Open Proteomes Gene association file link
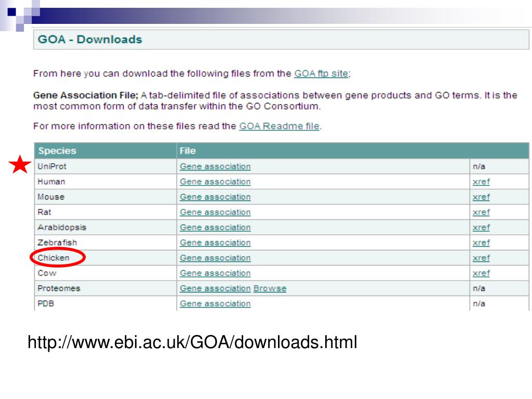532x399 pixels. (215, 289)
